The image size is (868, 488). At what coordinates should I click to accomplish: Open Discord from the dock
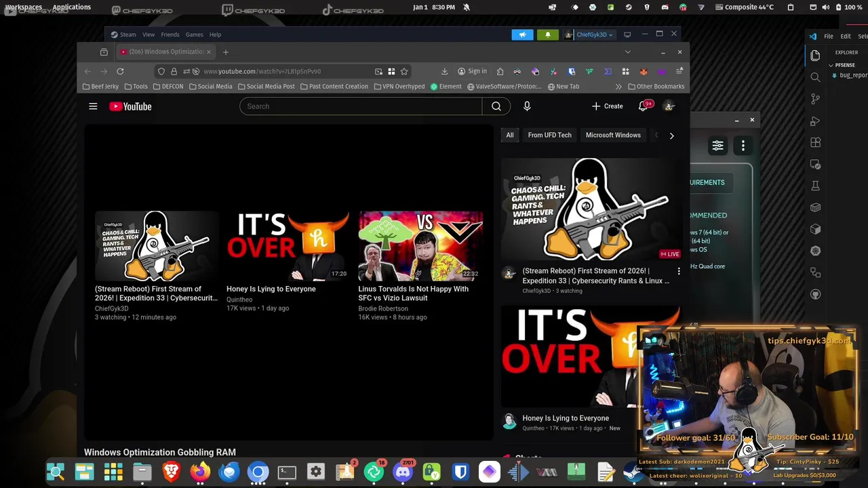click(x=403, y=471)
